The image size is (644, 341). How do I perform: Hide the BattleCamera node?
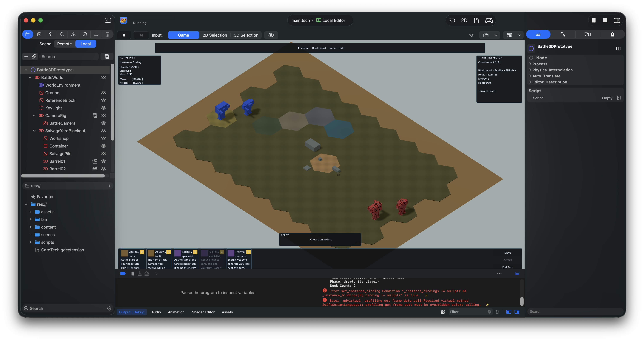pos(103,123)
